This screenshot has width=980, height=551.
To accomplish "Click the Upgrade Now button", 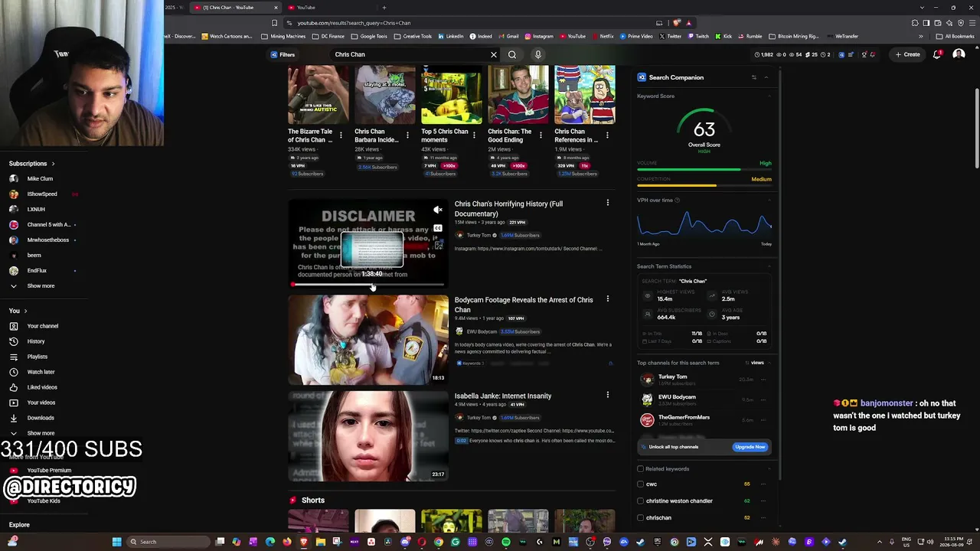I will coord(750,447).
